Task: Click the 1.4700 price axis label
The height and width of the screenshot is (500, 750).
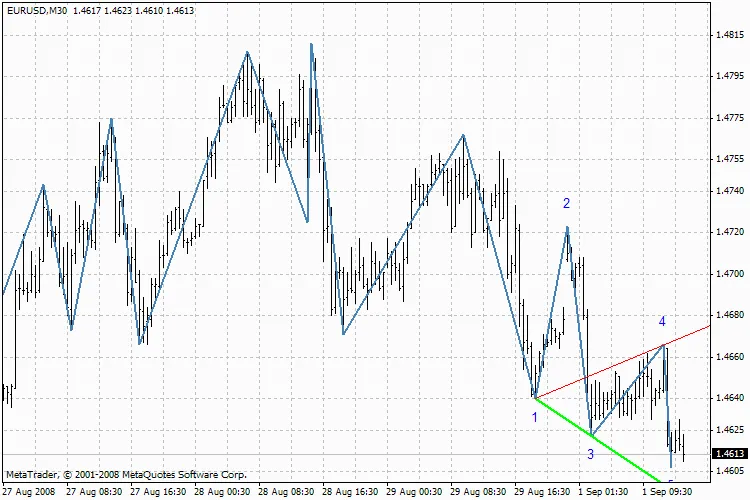Action: 729,273
